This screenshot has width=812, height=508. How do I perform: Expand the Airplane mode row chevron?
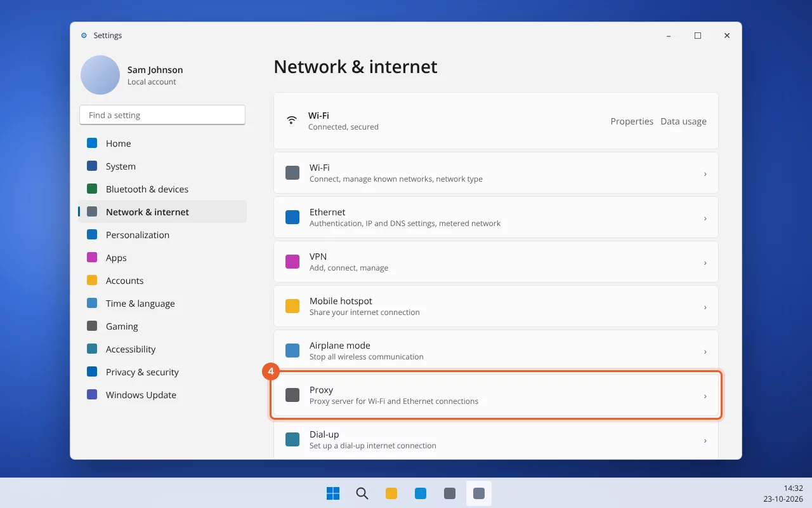pos(705,351)
